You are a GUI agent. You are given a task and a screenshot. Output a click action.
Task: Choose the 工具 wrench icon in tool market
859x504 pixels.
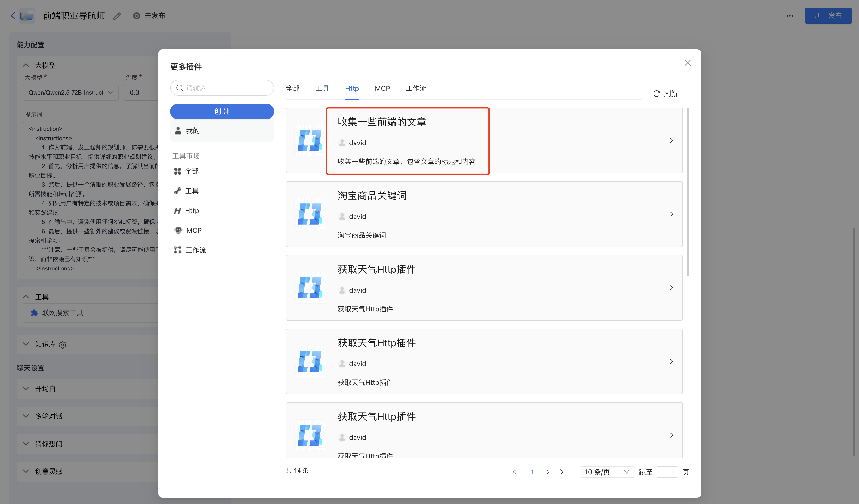click(177, 191)
